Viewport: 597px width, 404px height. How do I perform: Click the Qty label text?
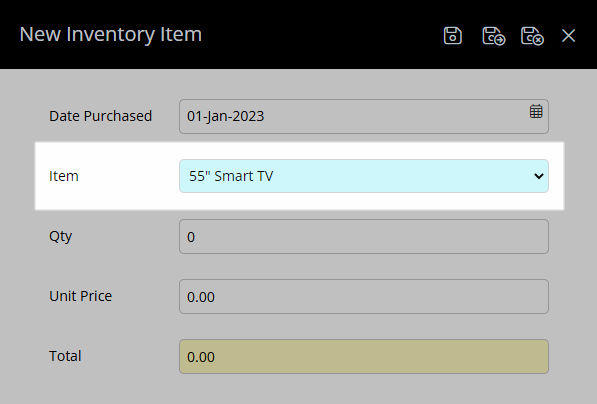click(x=61, y=236)
